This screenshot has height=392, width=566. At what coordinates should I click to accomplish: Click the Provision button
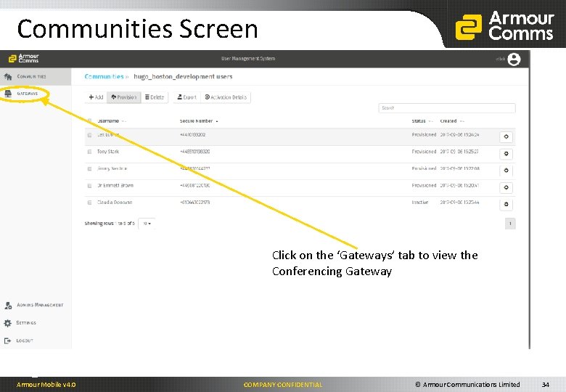tap(124, 97)
